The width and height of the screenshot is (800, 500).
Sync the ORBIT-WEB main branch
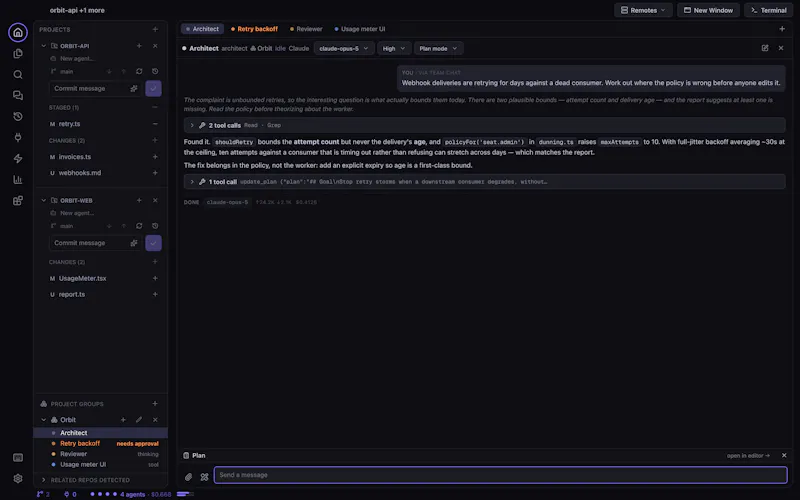click(x=139, y=226)
